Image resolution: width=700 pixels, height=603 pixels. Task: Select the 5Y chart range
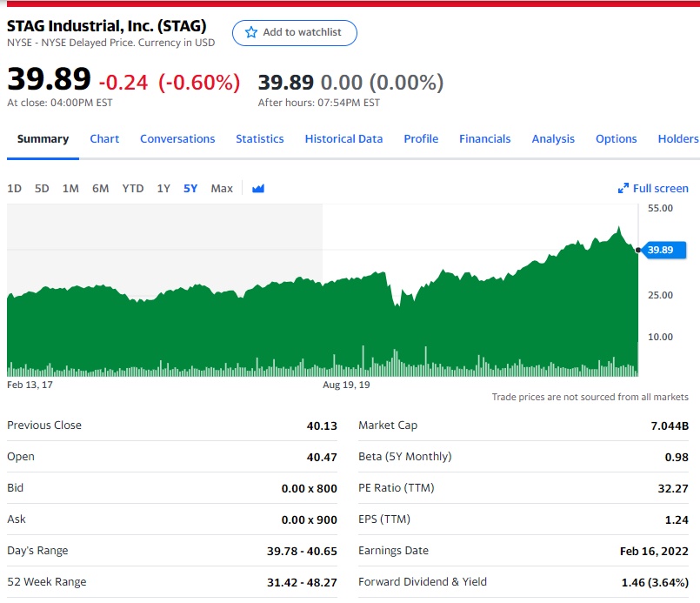[190, 189]
